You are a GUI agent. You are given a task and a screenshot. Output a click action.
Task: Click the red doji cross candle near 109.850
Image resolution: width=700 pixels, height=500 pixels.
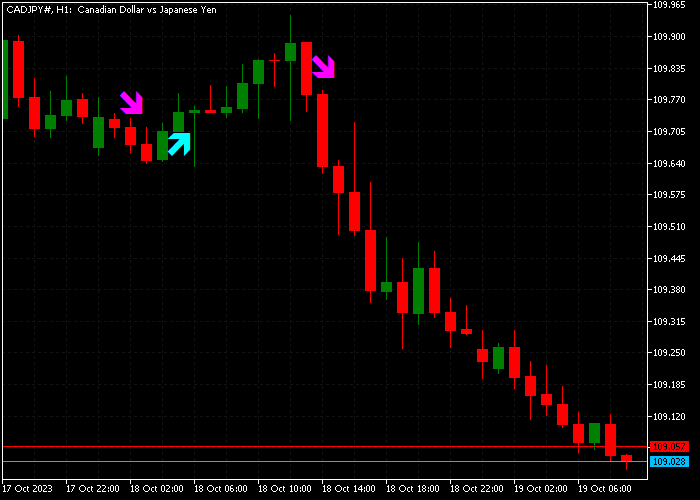275,60
